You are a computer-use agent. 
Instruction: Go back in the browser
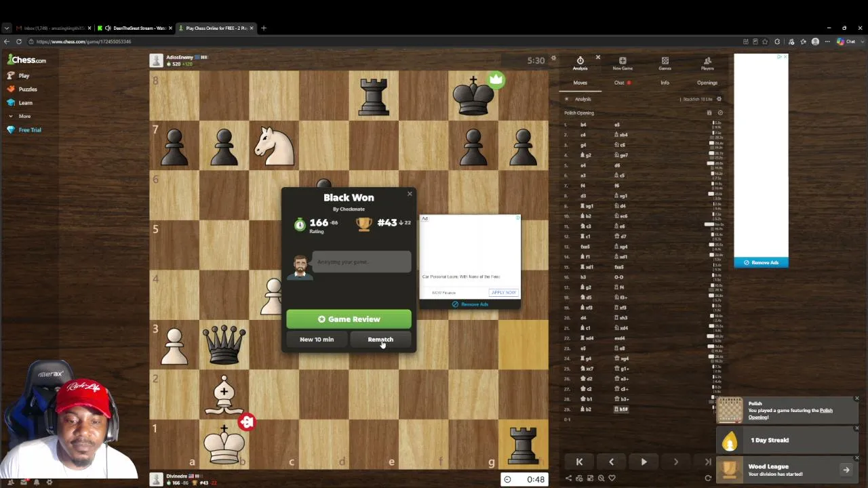pos(7,41)
